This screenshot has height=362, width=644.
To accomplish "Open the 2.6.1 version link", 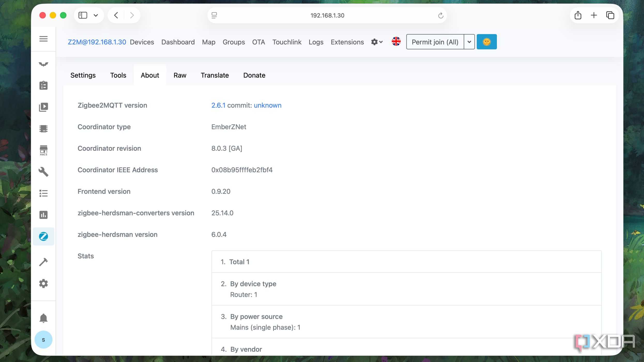I will tap(218, 105).
